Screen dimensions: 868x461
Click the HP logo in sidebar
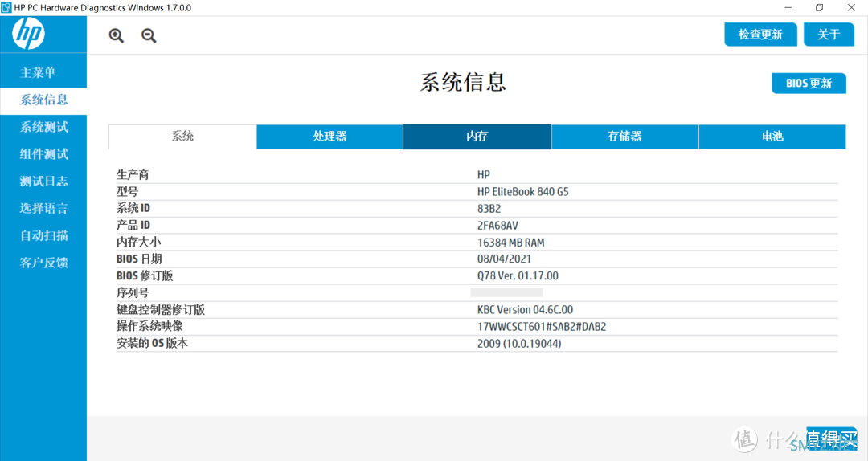click(29, 33)
